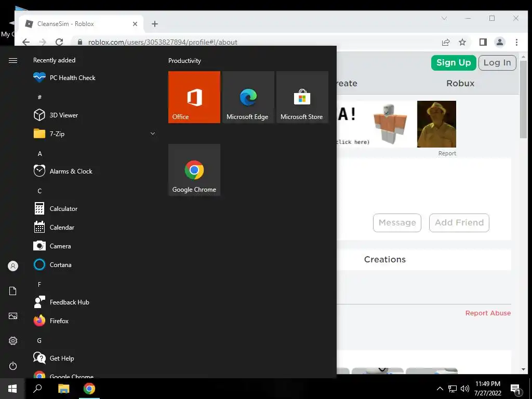Screen dimensions: 532x399
Task: Open Chrome tab search chevron
Action: pyautogui.click(x=444, y=18)
